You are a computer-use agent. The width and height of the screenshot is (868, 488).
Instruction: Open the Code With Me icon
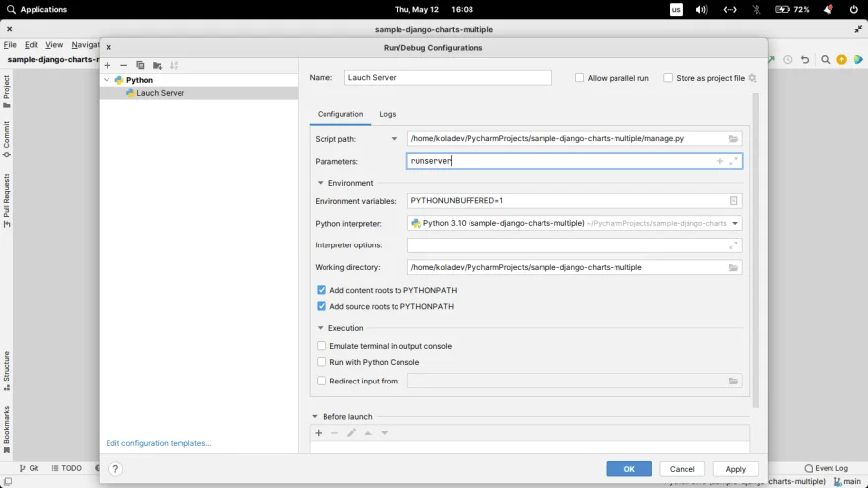click(x=857, y=60)
